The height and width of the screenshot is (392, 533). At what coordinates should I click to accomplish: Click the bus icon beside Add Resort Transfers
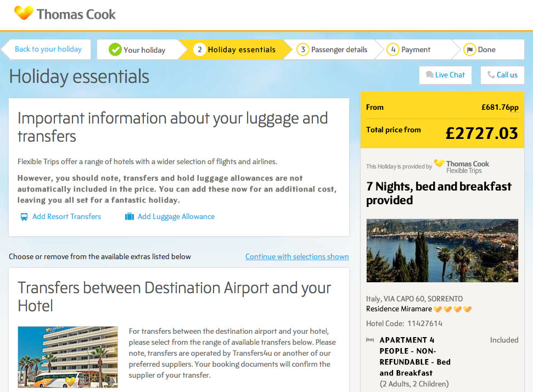(24, 217)
